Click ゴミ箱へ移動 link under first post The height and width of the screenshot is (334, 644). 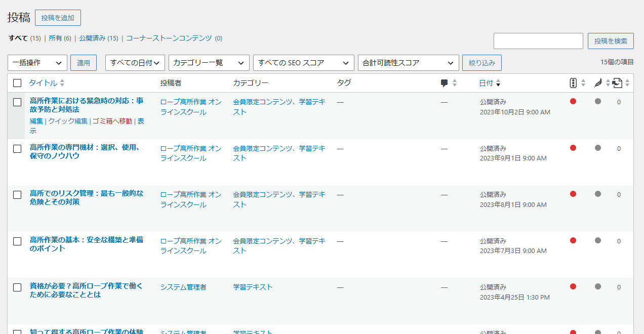tap(112, 121)
